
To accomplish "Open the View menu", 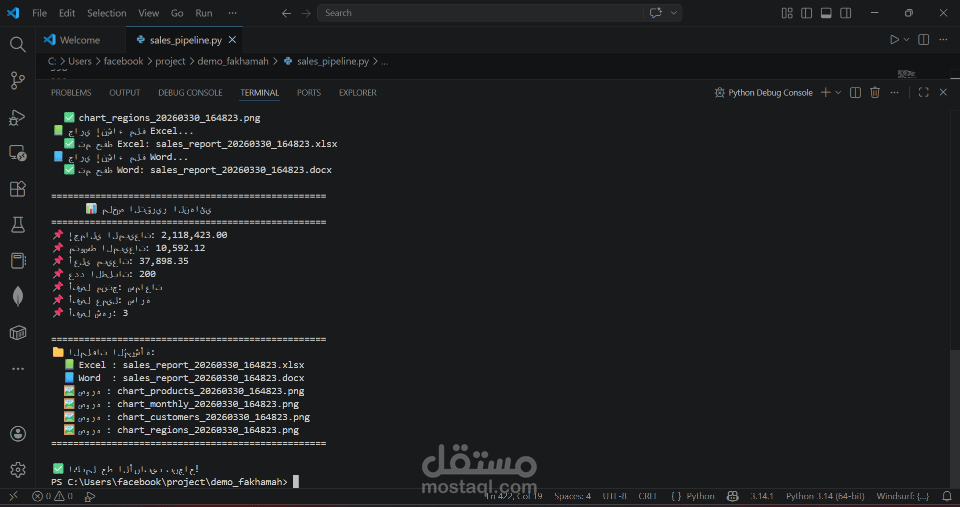I will point(149,13).
